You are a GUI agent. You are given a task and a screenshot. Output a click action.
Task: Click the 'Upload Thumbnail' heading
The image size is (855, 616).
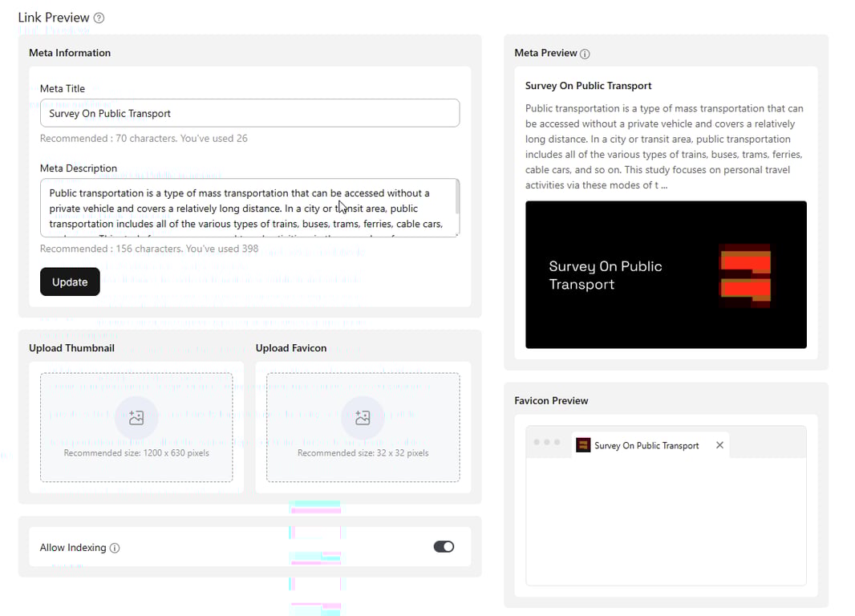71,348
